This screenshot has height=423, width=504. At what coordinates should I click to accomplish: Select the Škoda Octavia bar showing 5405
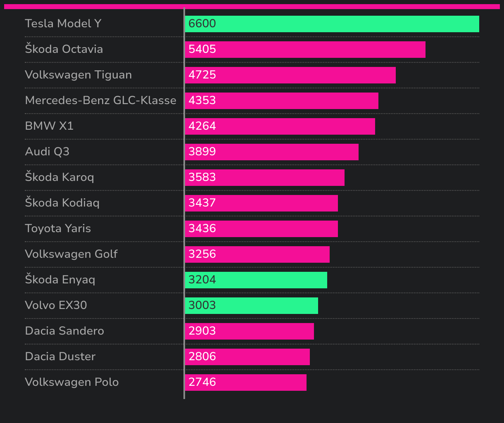[305, 50]
